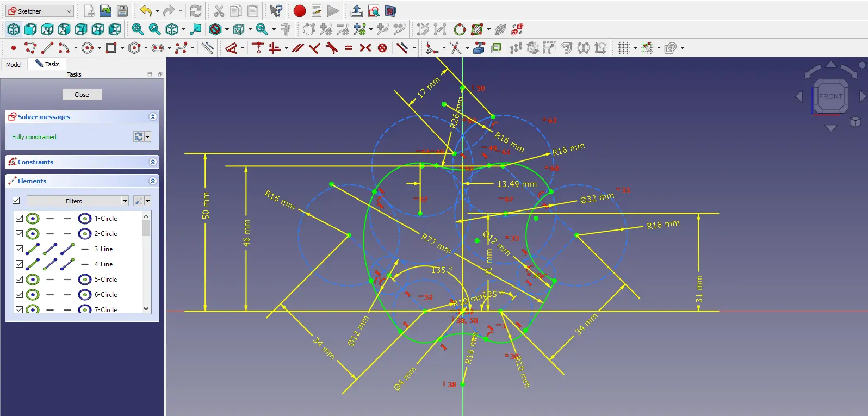This screenshot has height=416, width=868.
Task: Collapse the Constraints panel section
Action: click(x=153, y=162)
